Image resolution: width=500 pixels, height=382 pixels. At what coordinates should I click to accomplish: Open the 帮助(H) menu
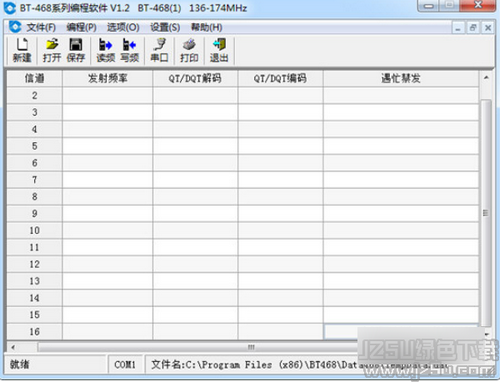point(206,27)
